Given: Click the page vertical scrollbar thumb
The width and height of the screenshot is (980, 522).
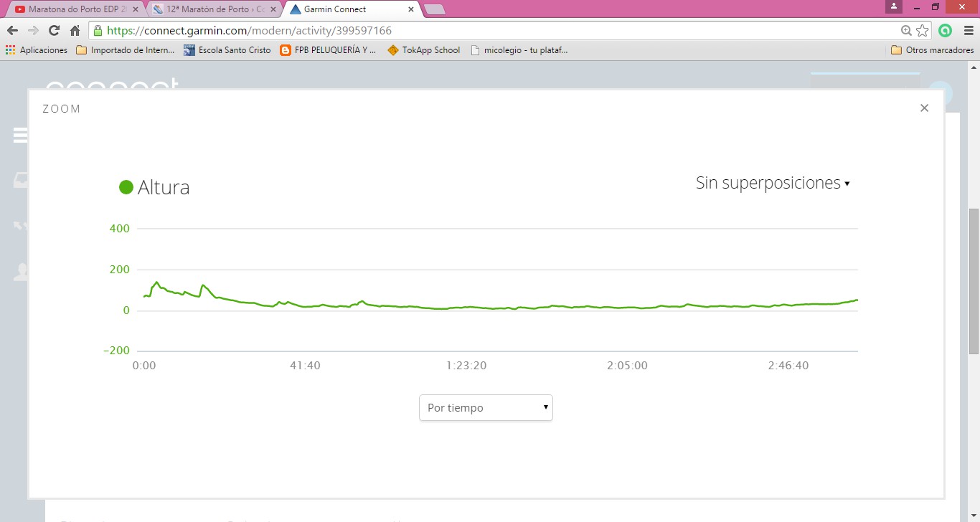Looking at the screenshot, I should point(974,280).
